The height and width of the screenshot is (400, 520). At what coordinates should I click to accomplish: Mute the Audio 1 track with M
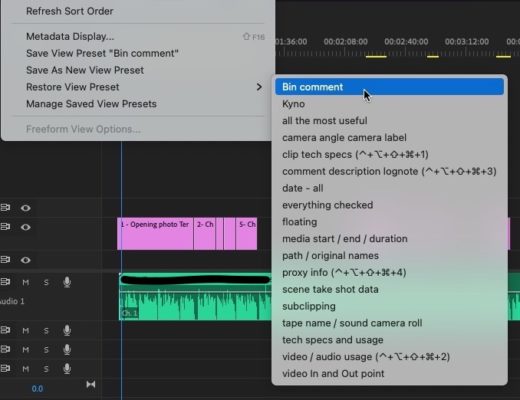pyautogui.click(x=26, y=283)
